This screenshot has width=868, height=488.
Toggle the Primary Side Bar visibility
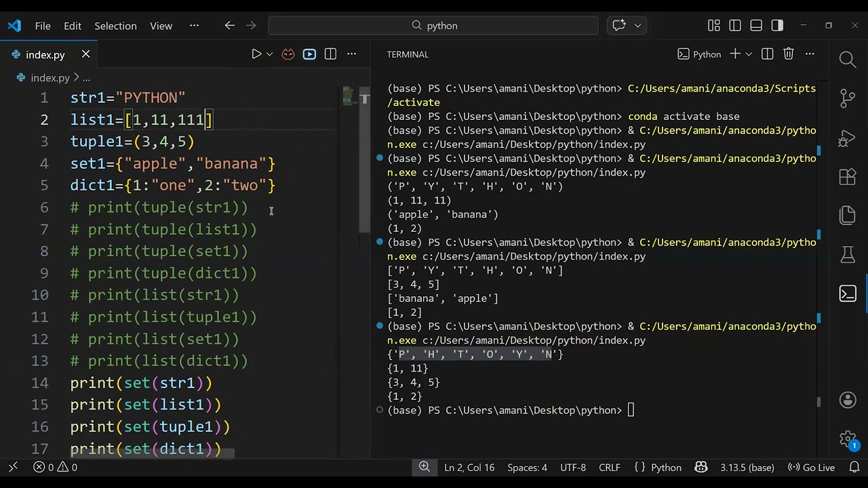pos(735,26)
